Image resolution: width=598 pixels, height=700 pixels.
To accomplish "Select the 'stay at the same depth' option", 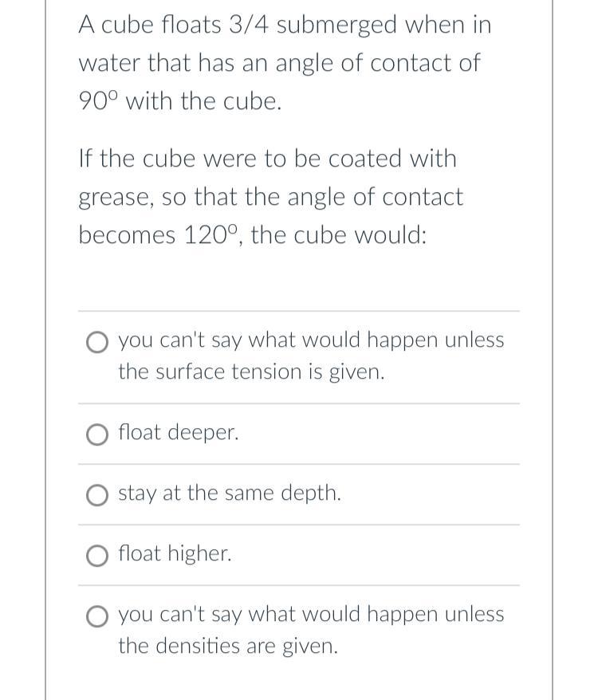I will pyautogui.click(x=97, y=494).
